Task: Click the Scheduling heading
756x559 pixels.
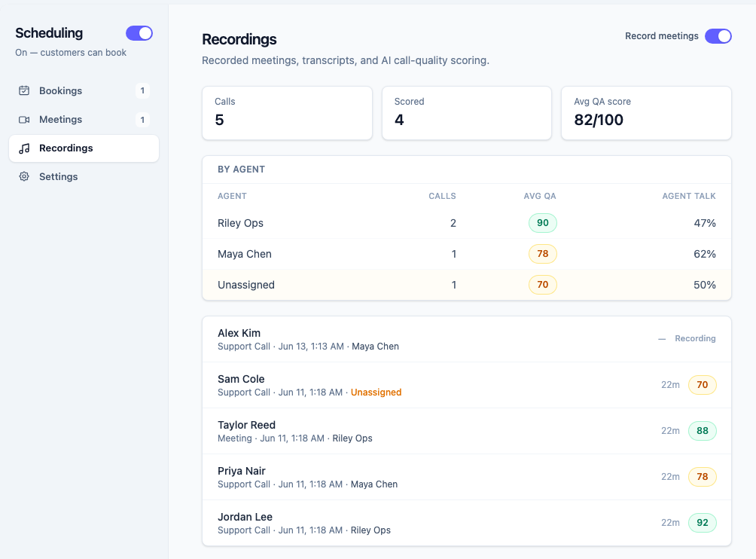Action: tap(49, 33)
